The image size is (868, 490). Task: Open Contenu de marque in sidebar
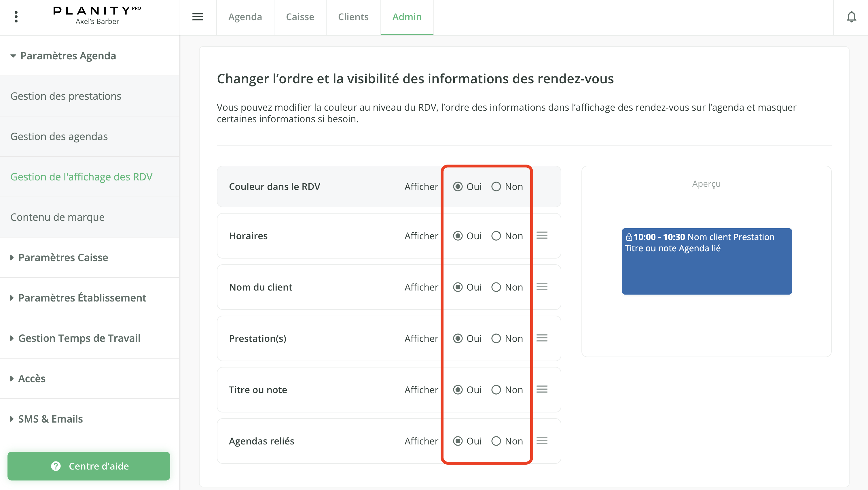pyautogui.click(x=57, y=217)
